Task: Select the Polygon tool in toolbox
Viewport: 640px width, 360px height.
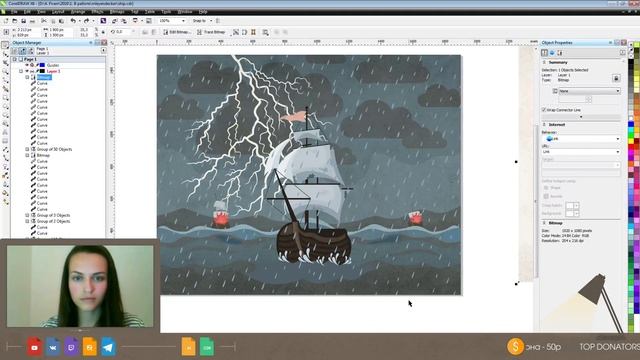Action: point(5,115)
